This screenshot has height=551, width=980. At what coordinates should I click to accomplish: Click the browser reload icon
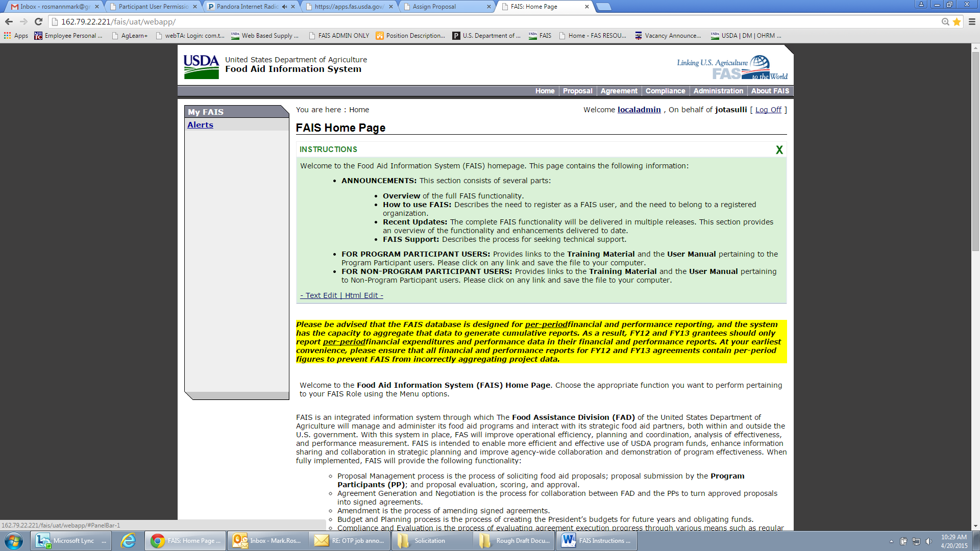(38, 22)
